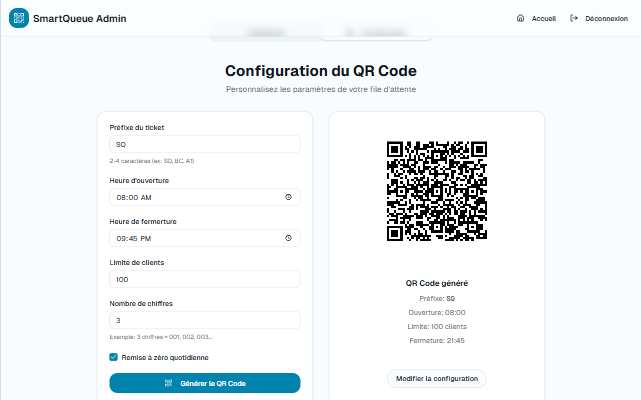Click the home icon beside Accueil

(520, 18)
